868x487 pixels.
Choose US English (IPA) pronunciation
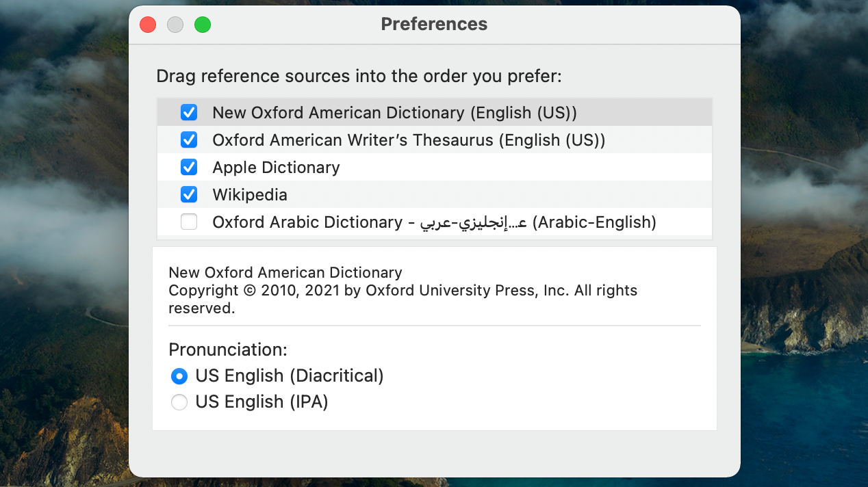point(179,402)
